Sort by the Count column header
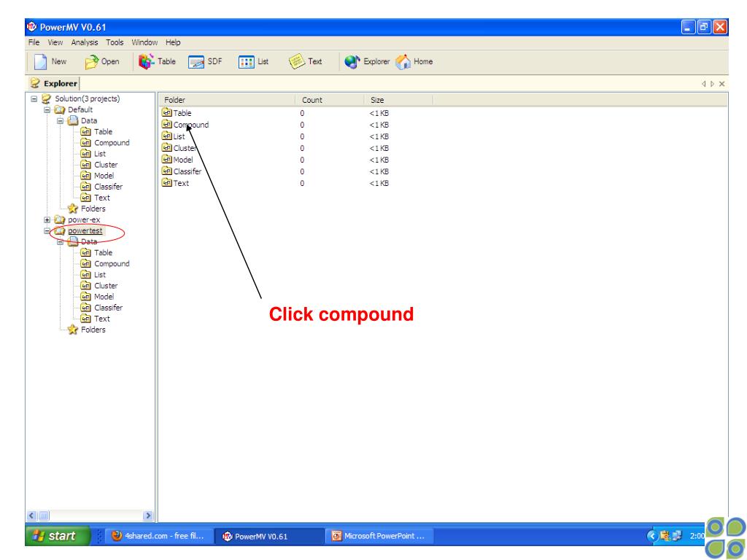The height and width of the screenshot is (560, 747). 330,100
